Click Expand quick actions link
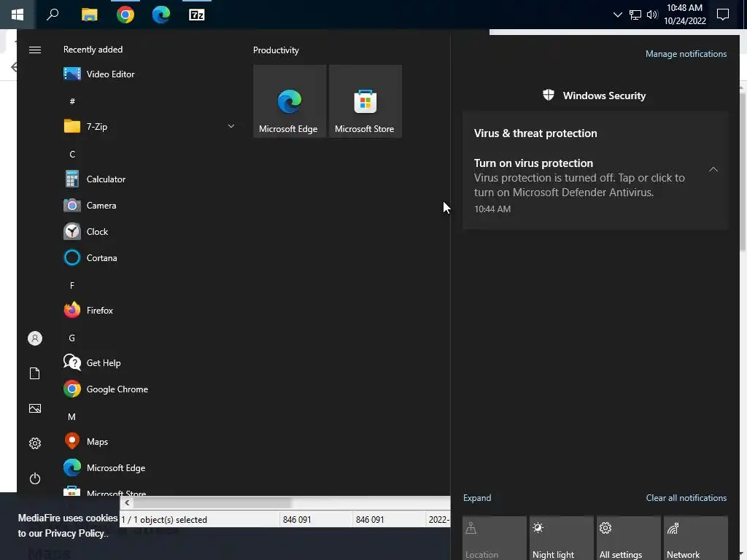The height and width of the screenshot is (560, 747). tap(477, 497)
